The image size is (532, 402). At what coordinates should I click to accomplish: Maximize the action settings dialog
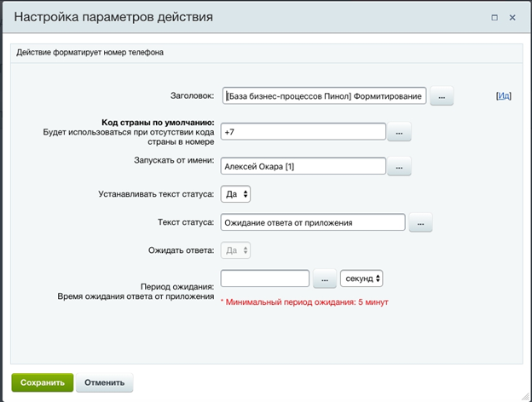click(x=494, y=17)
